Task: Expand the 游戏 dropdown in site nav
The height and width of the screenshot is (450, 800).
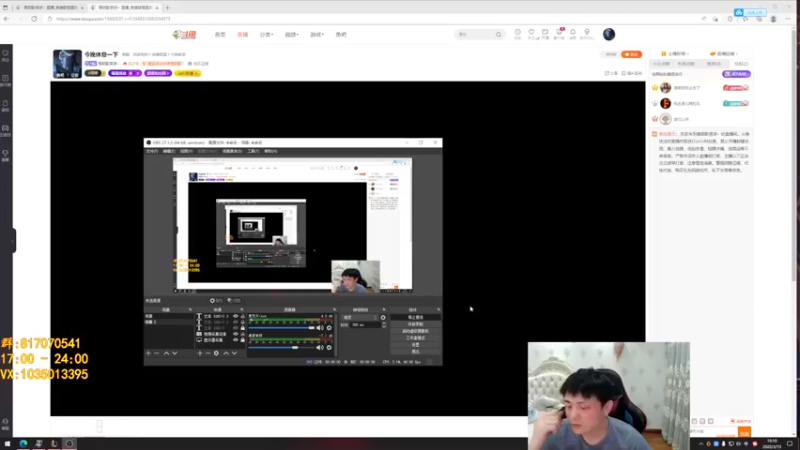Action: [317, 35]
